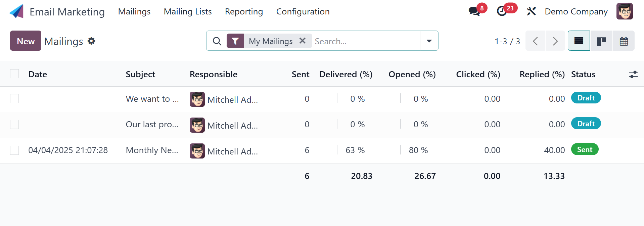Check the 'We want to' mailing row
The image size is (644, 226).
(14, 99)
